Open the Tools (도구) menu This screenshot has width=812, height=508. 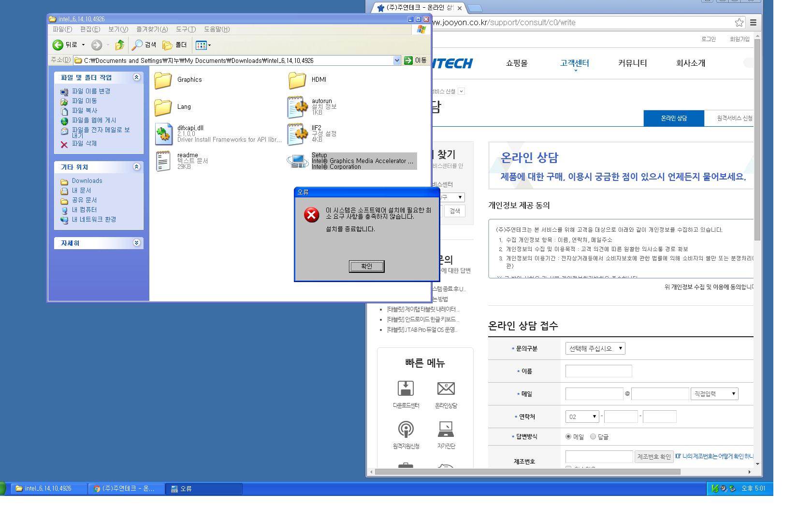click(186, 30)
